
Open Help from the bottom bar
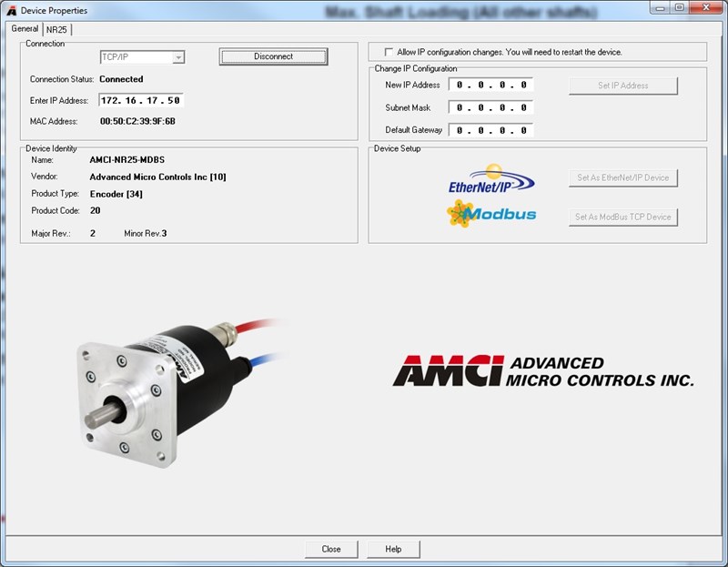(393, 549)
